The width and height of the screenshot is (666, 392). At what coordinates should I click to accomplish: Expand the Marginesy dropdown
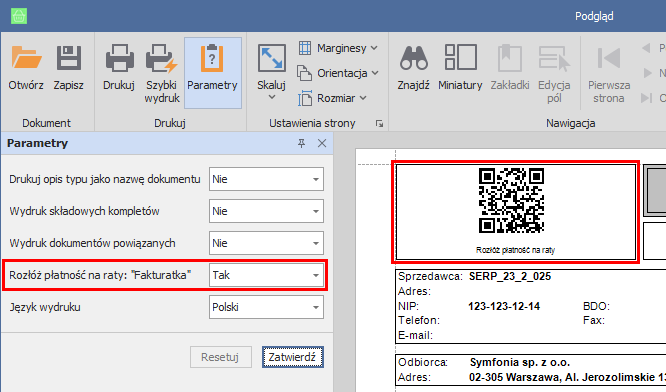point(338,48)
